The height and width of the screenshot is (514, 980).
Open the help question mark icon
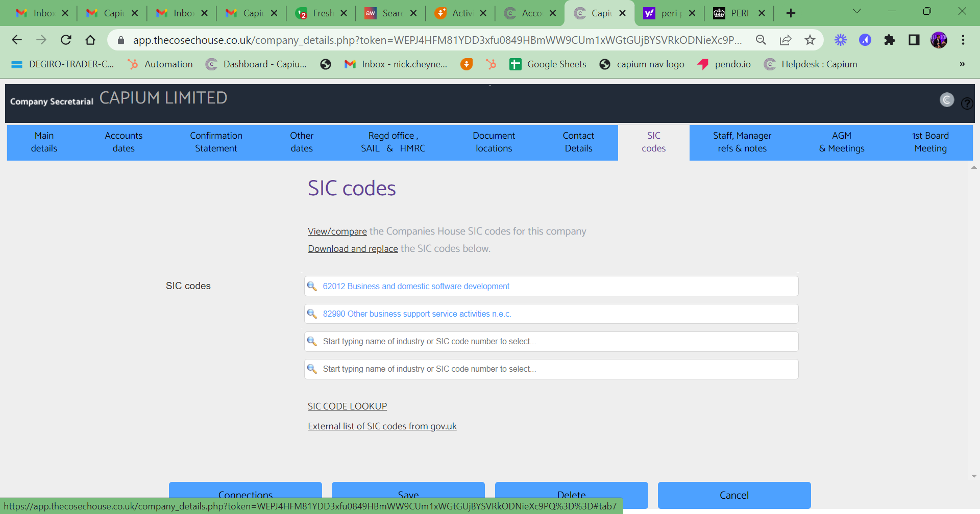pyautogui.click(x=967, y=104)
